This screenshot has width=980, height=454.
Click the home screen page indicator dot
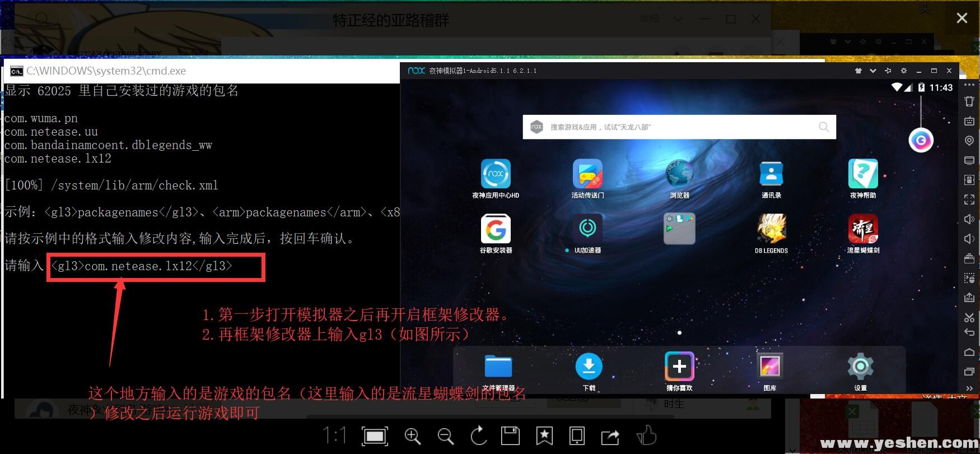(x=679, y=333)
